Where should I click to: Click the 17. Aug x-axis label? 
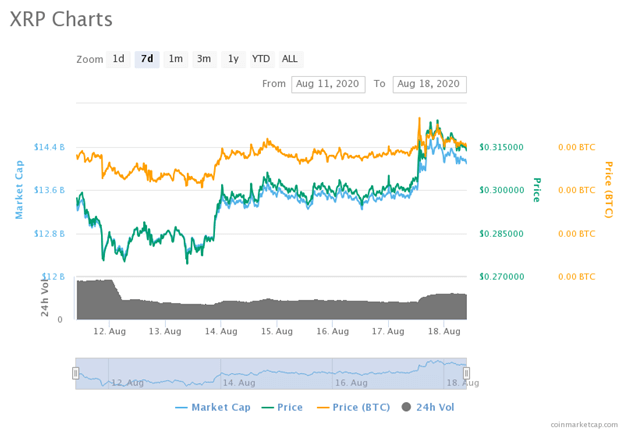[x=388, y=331]
